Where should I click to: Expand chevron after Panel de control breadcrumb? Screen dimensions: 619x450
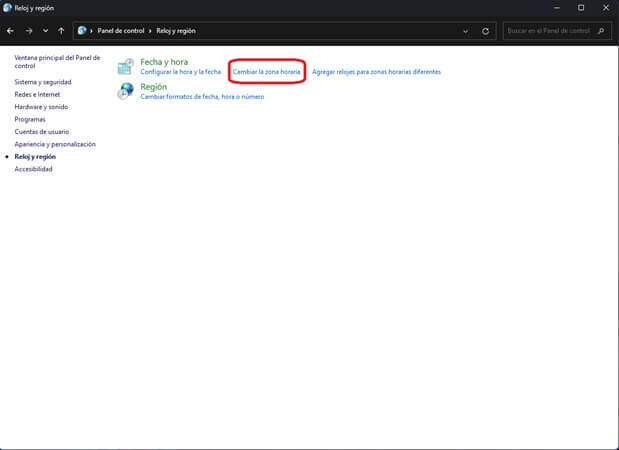(150, 31)
